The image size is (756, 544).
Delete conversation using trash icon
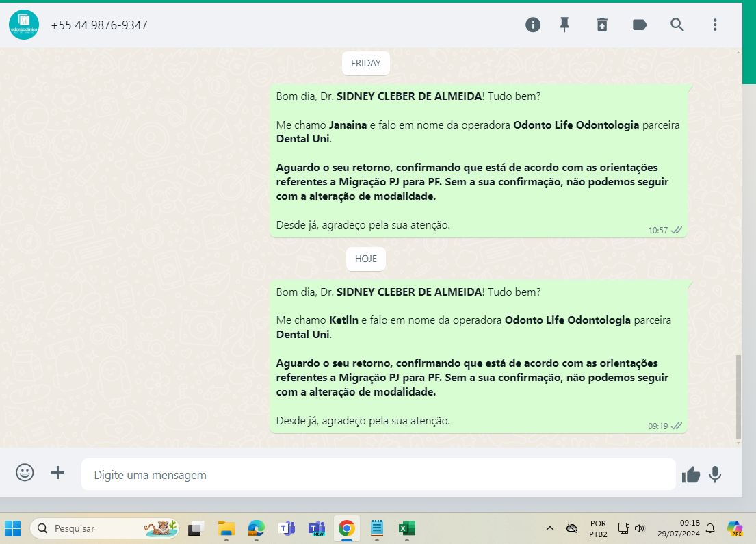tap(601, 25)
